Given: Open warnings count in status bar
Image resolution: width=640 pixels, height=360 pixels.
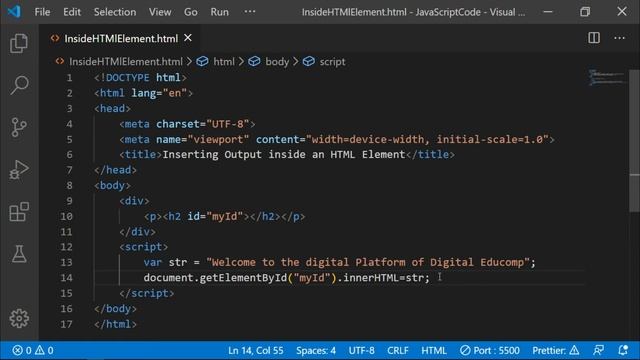Looking at the screenshot, I should [x=44, y=350].
